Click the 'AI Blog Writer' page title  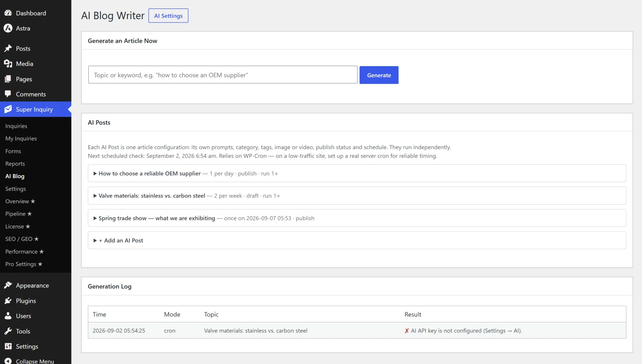(x=113, y=16)
